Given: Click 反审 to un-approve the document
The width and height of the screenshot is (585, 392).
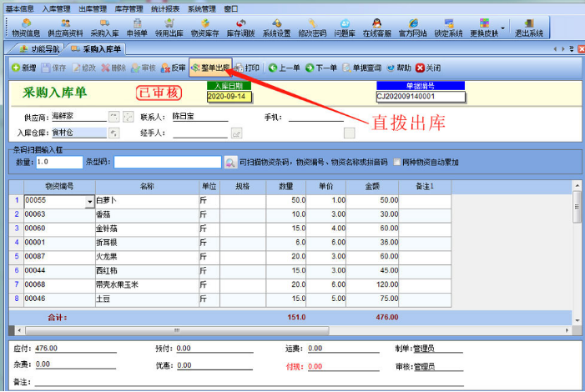Looking at the screenshot, I should [173, 68].
